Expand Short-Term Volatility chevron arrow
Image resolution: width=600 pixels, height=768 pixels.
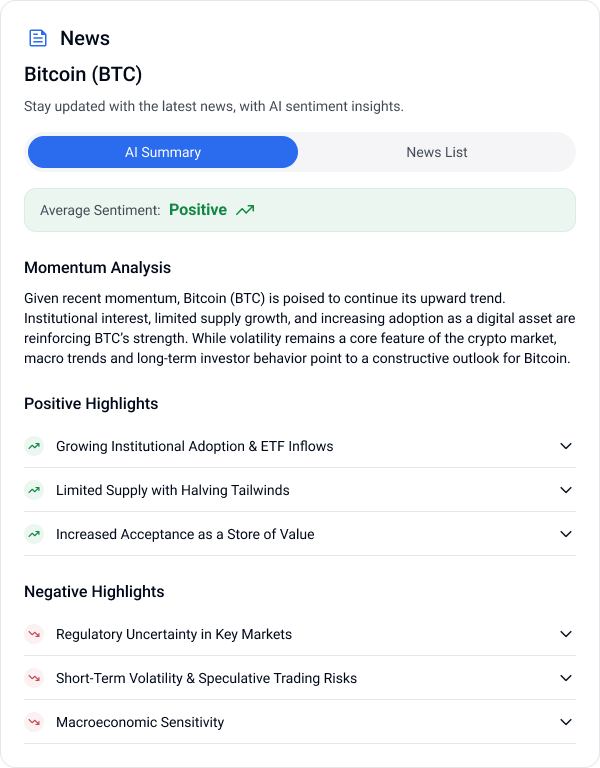click(566, 678)
